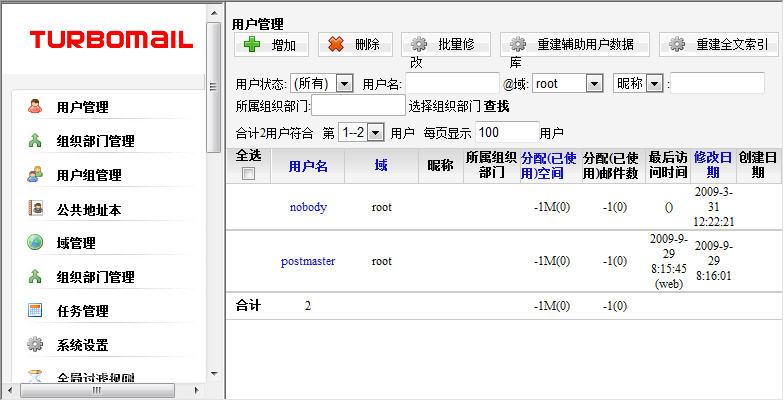Click the 创建日期 column header

click(758, 165)
